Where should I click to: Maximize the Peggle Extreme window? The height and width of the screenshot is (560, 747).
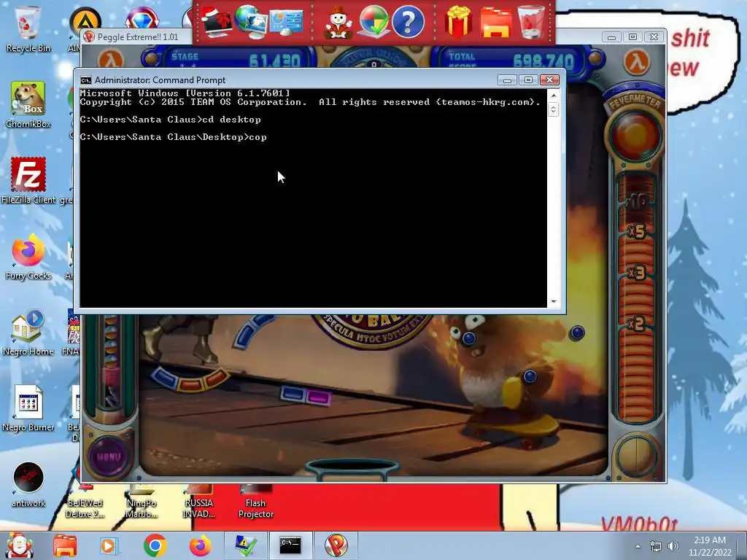click(x=632, y=37)
